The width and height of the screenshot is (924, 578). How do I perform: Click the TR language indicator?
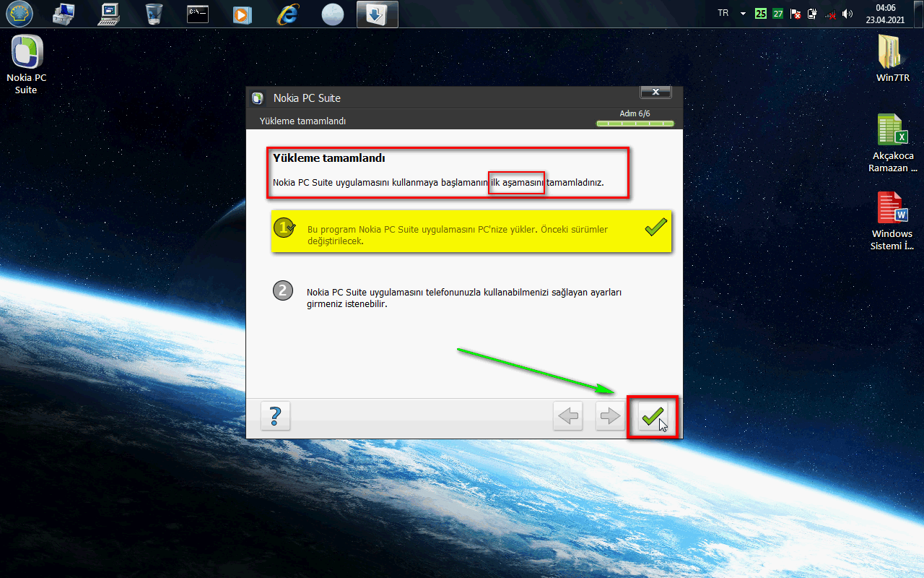(x=723, y=13)
